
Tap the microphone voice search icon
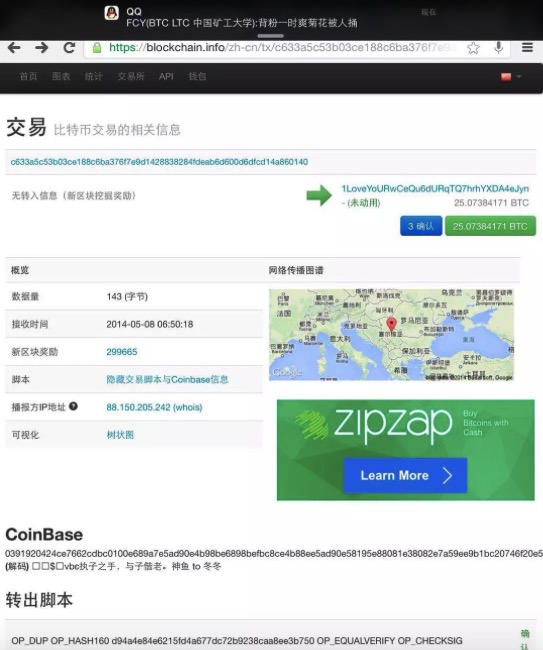coord(499,48)
